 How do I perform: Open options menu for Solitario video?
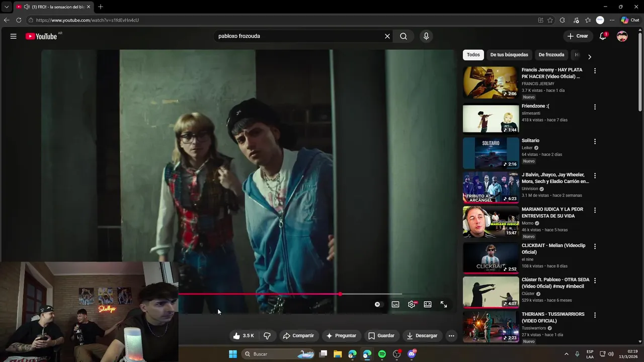(x=595, y=142)
